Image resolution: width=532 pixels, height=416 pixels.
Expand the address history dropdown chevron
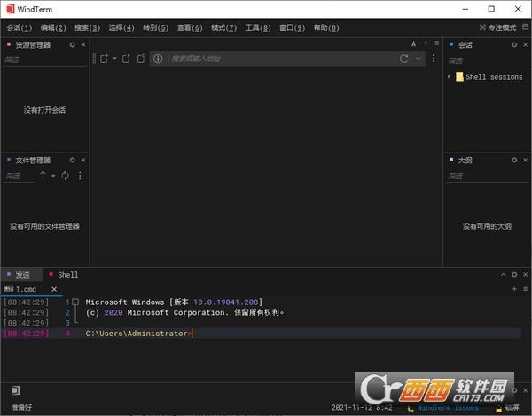[419, 59]
